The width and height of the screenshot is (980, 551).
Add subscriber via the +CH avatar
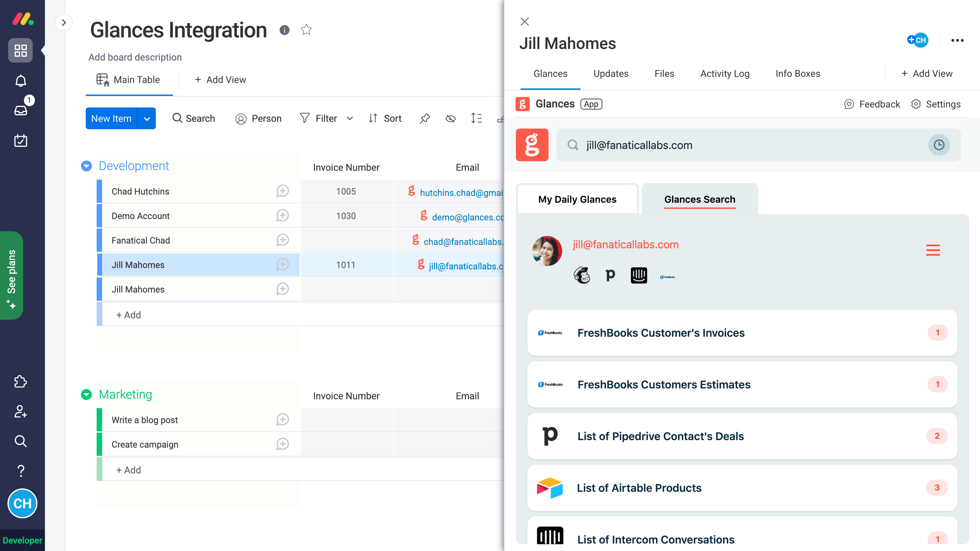[918, 40]
